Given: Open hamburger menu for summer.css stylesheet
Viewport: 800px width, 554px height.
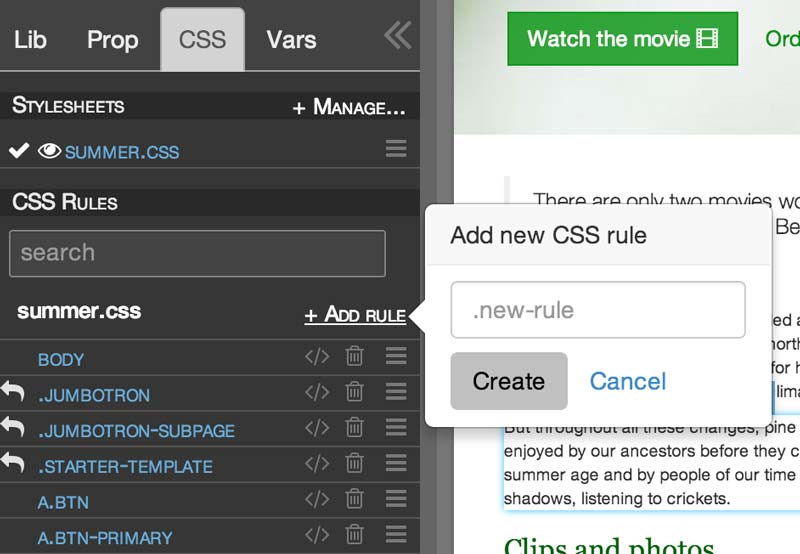Looking at the screenshot, I should (396, 149).
